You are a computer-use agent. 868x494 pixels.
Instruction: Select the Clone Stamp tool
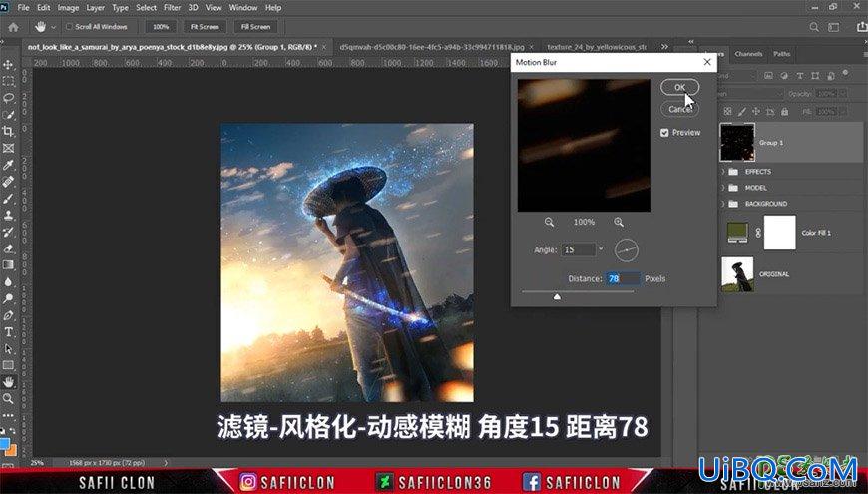pyautogui.click(x=8, y=215)
